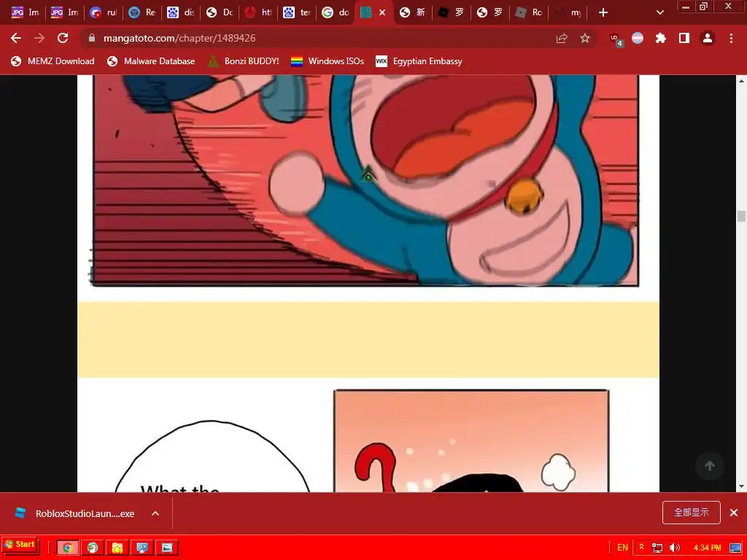Click the show desktop tray icon

[x=735, y=548]
